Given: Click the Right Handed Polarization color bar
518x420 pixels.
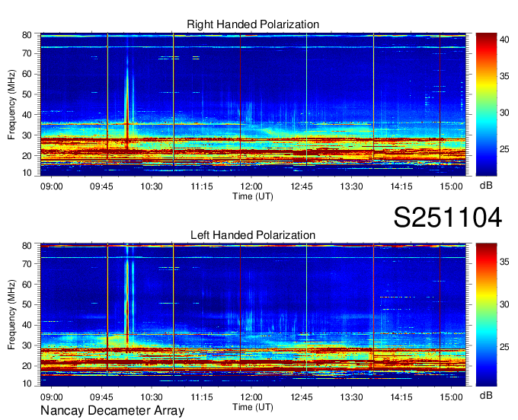Looking at the screenshot, I should [484, 104].
